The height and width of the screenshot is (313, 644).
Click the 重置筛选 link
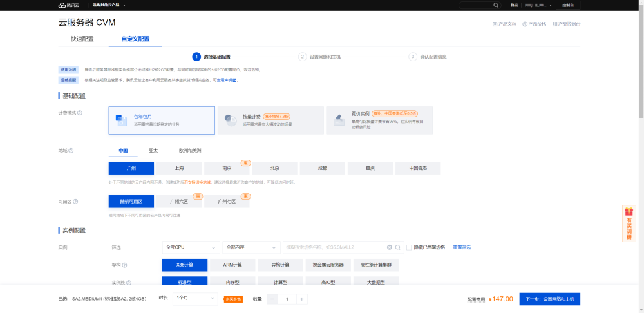coord(462,247)
